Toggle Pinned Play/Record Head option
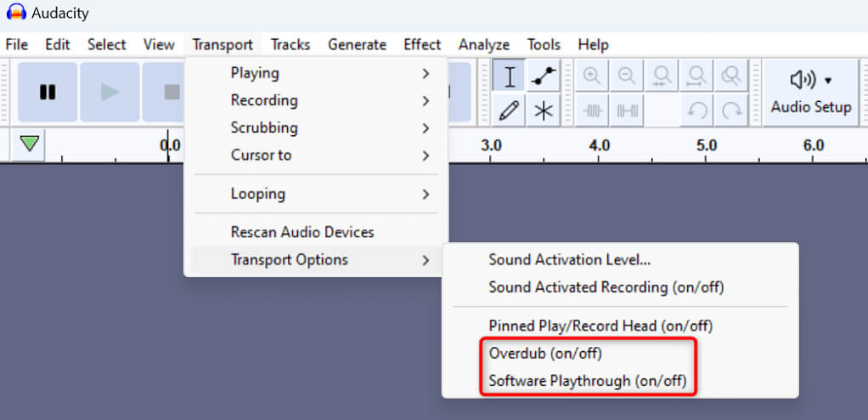The image size is (868, 420). coord(600,326)
